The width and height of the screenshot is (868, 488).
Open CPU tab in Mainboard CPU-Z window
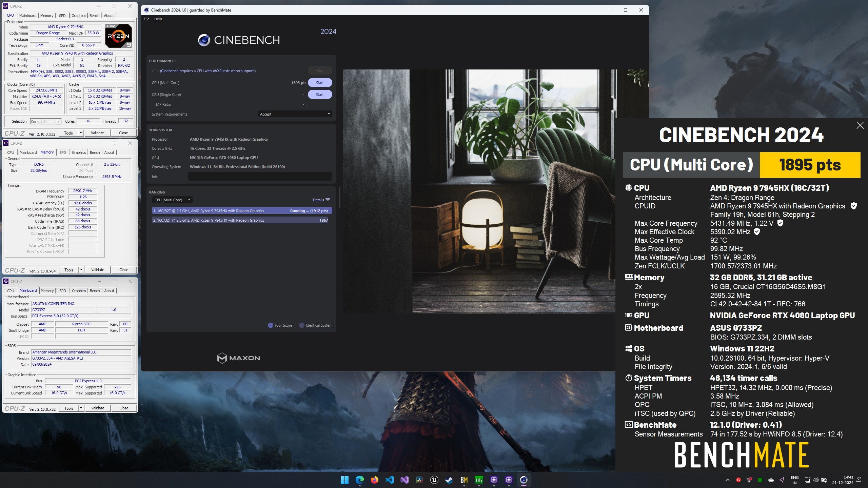11,291
